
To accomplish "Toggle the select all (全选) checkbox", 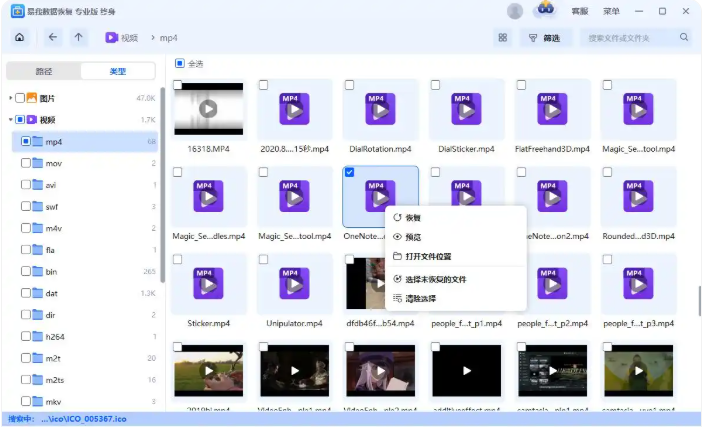I will [179, 63].
